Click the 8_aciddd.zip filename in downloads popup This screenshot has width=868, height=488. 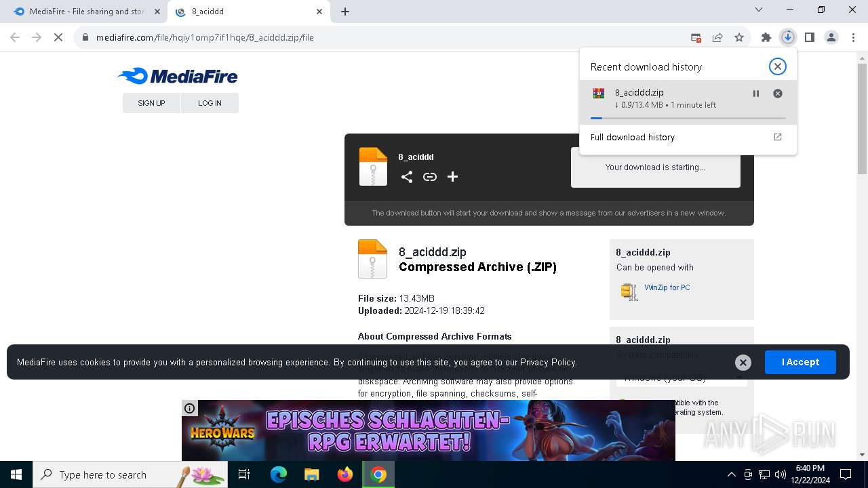coord(639,92)
